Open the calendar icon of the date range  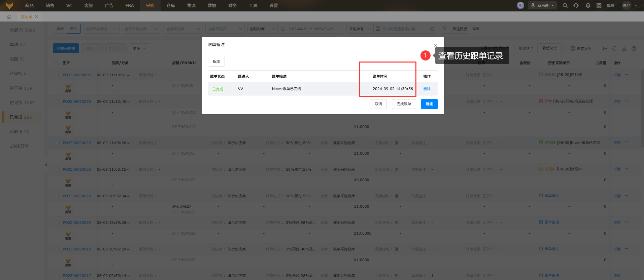pos(283,29)
